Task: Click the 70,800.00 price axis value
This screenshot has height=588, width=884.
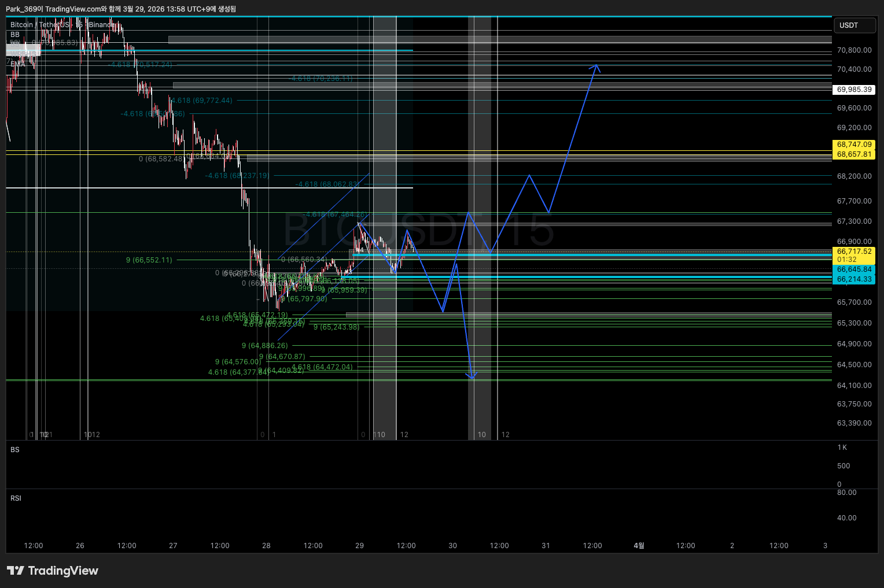Action: (x=854, y=50)
